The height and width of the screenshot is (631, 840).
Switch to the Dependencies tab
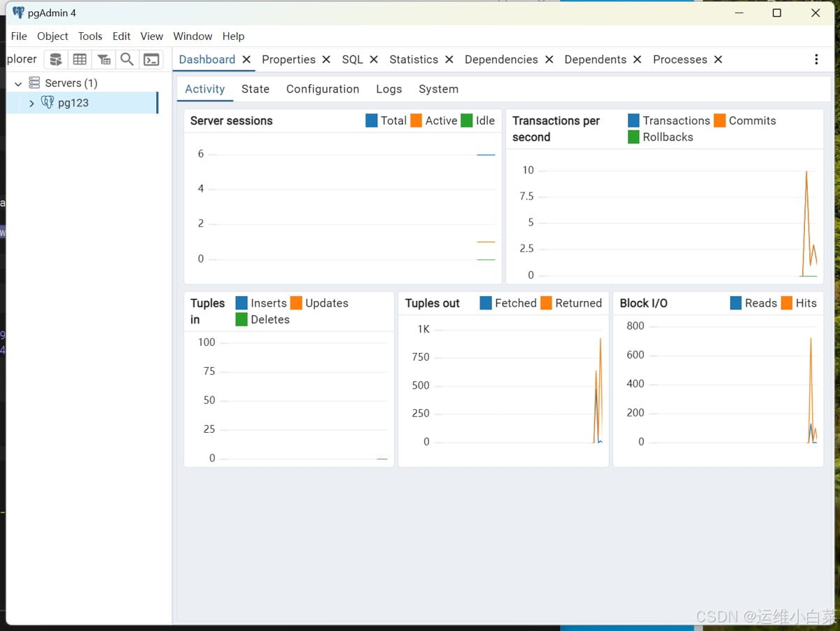(x=501, y=60)
